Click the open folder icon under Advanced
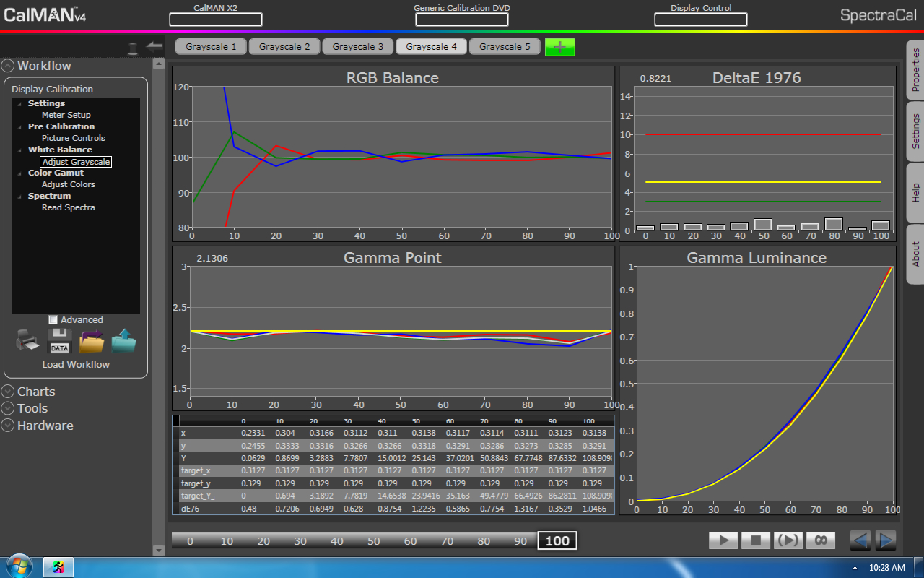The height and width of the screenshot is (578, 924). click(92, 341)
